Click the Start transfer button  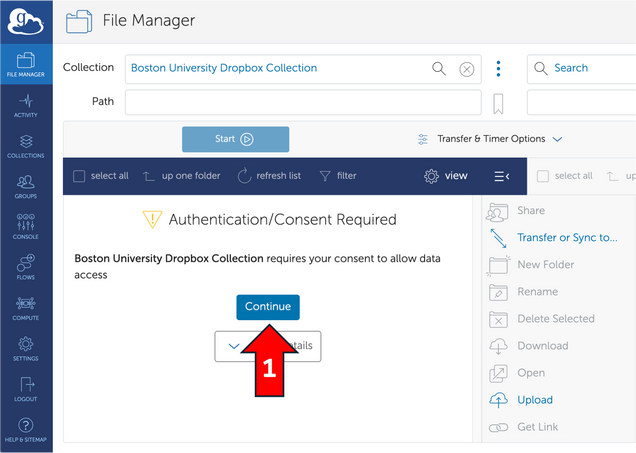tap(235, 139)
